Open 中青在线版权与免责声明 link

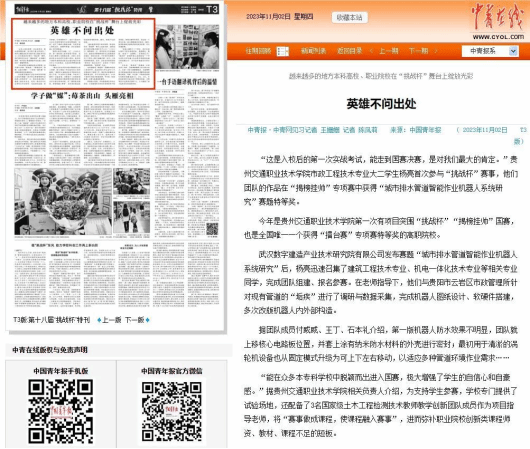pyautogui.click(x=50, y=350)
